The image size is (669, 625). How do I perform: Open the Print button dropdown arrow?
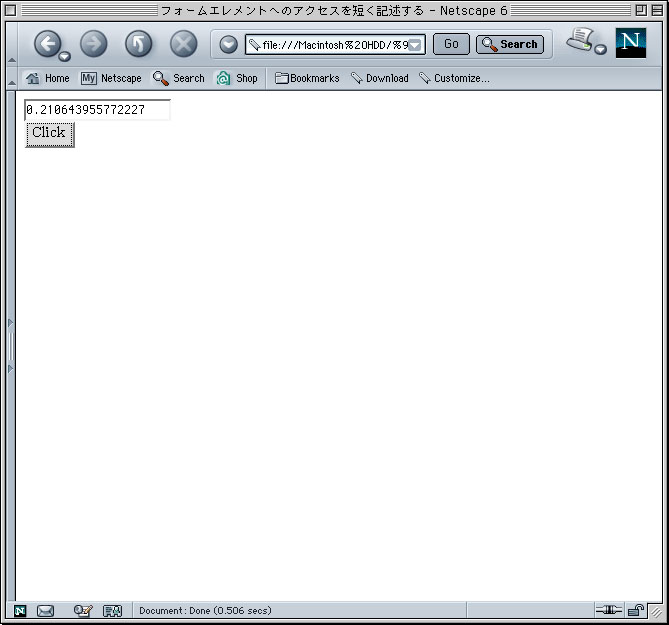601,49
